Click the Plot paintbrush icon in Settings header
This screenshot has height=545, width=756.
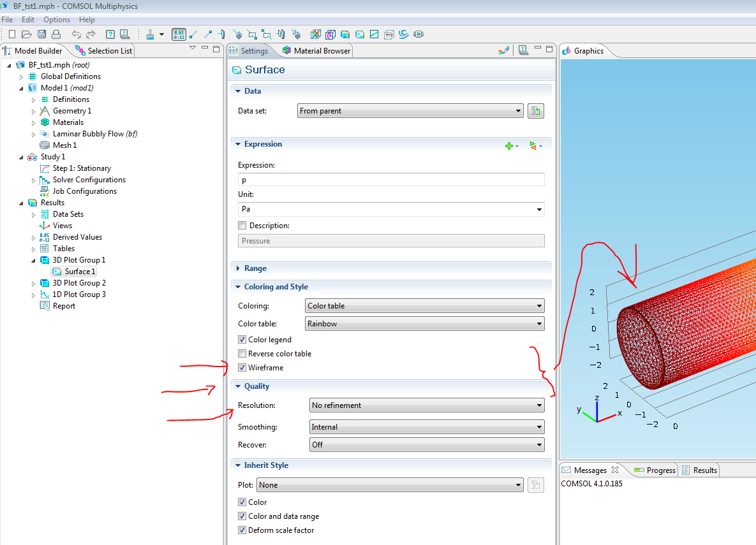tap(503, 50)
